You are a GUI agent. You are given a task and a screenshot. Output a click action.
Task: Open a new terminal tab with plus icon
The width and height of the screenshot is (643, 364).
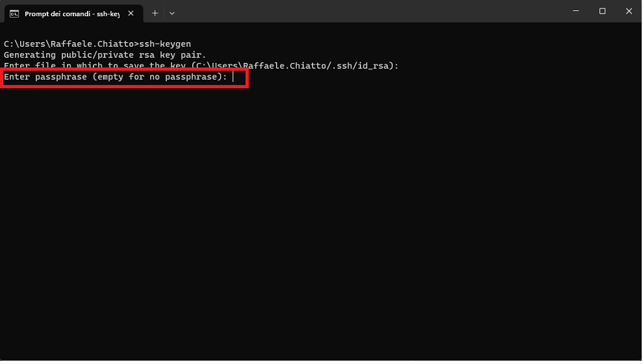(155, 14)
